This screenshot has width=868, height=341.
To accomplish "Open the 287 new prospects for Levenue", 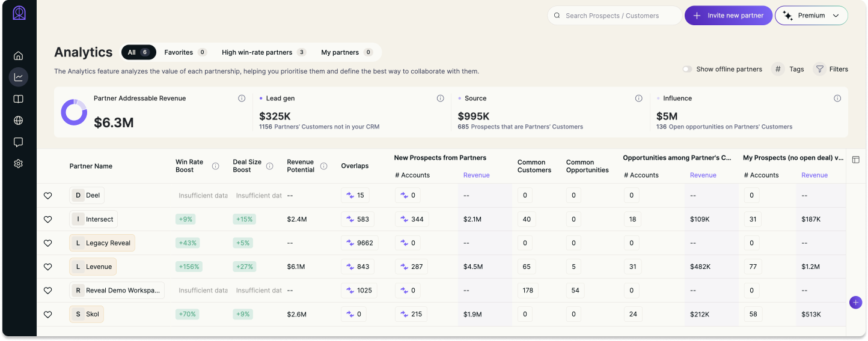I will pos(411,267).
